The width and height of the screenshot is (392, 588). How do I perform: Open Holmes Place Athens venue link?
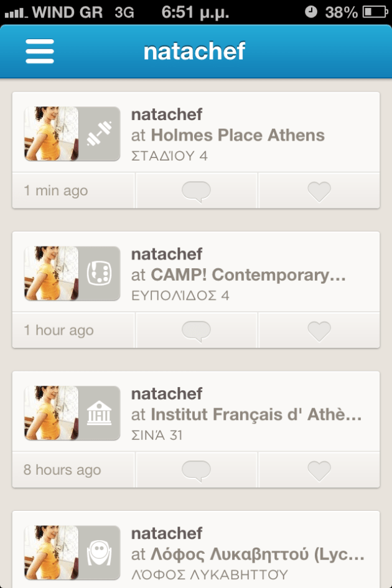(238, 135)
